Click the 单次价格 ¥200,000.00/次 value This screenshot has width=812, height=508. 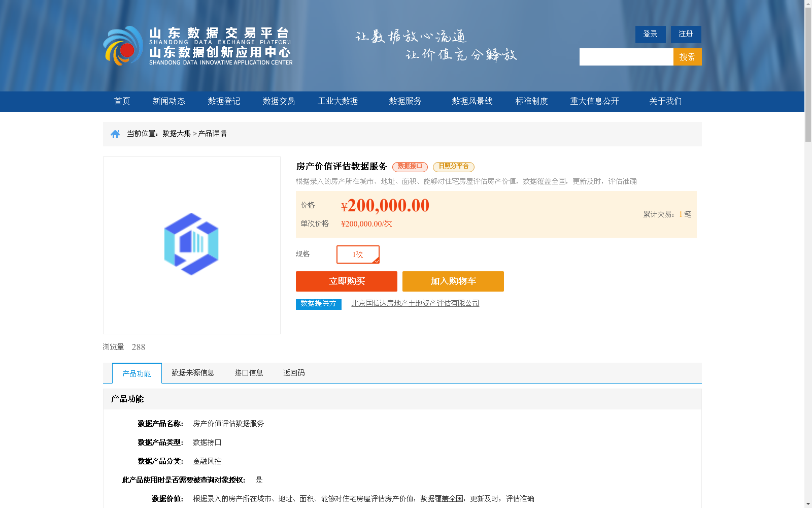coord(366,224)
